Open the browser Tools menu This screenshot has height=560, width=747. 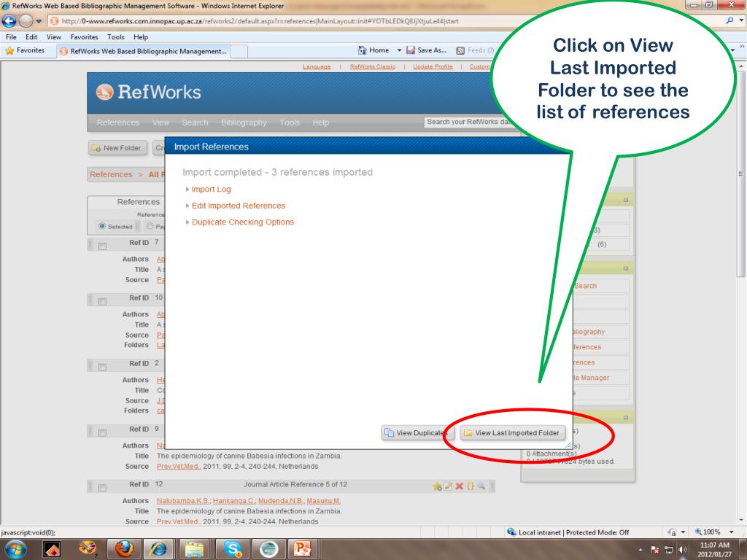[116, 36]
